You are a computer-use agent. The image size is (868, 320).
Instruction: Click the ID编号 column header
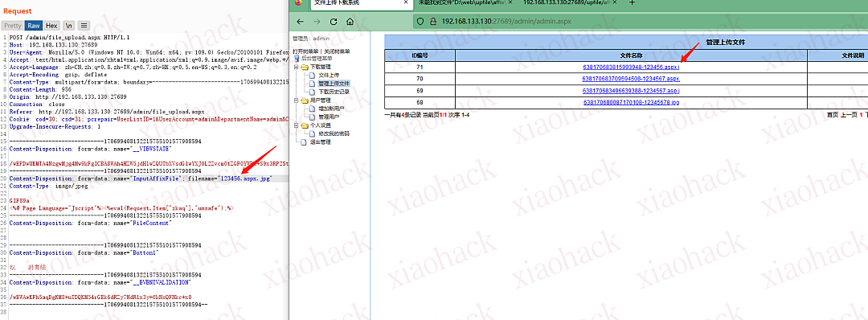click(420, 55)
